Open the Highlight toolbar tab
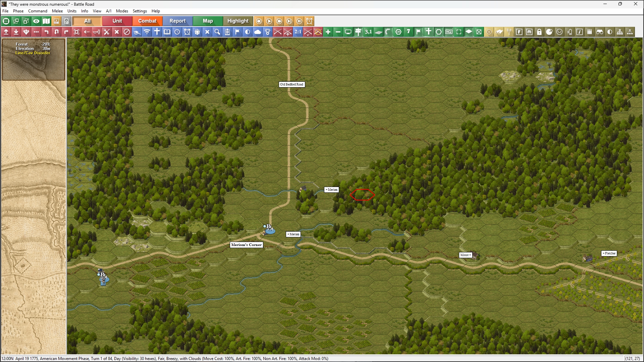Image resolution: width=644 pixels, height=362 pixels. pyautogui.click(x=238, y=21)
